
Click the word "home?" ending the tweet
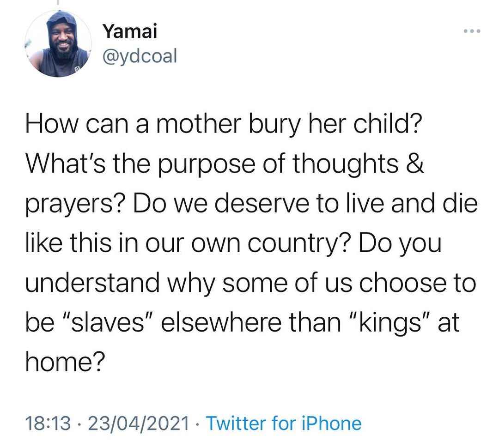point(65,363)
